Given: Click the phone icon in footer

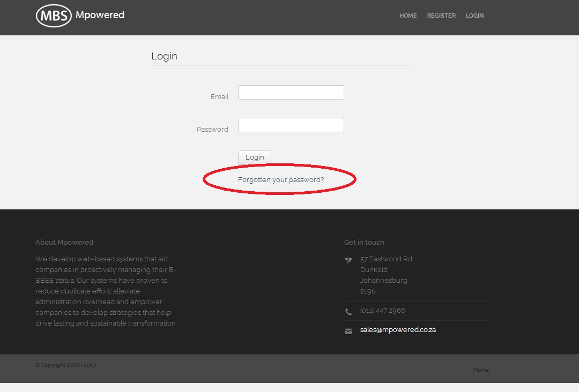Looking at the screenshot, I should 348,312.
